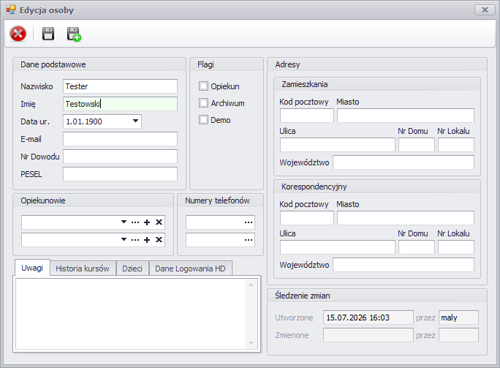Click Zamieszkania Kod pocztowy field
This screenshot has height=368, width=500.
(x=307, y=116)
